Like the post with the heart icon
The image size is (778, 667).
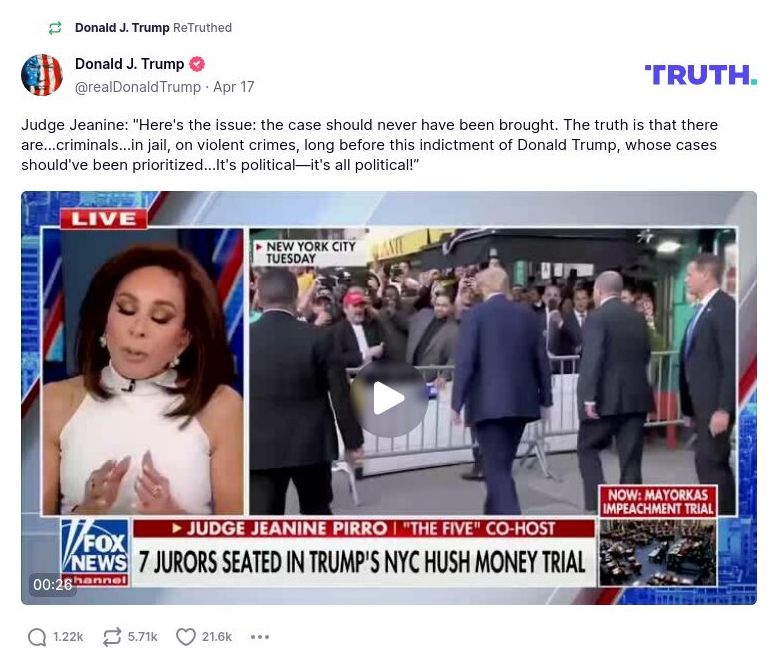coord(186,637)
